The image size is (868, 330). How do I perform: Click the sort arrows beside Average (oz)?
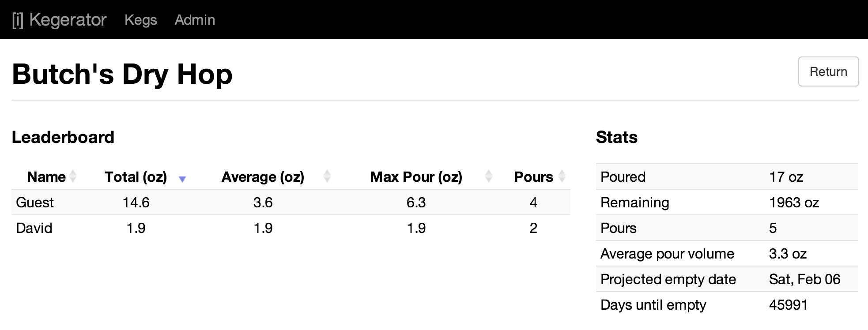pyautogui.click(x=327, y=176)
